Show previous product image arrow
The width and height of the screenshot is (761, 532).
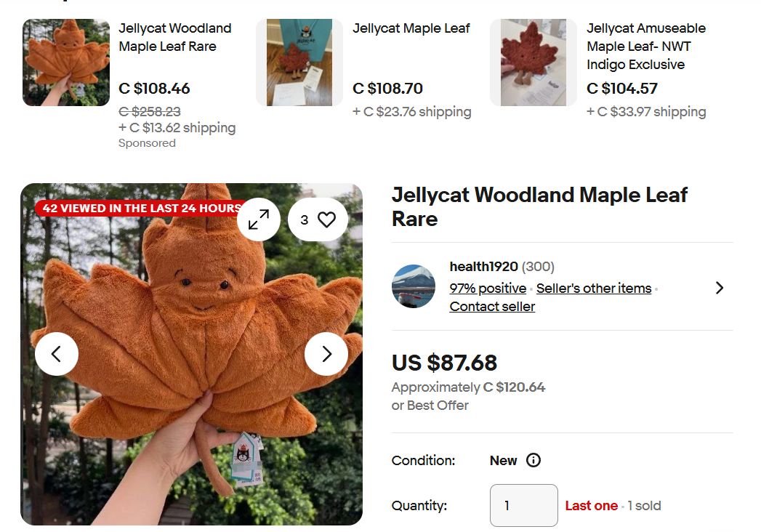click(56, 354)
